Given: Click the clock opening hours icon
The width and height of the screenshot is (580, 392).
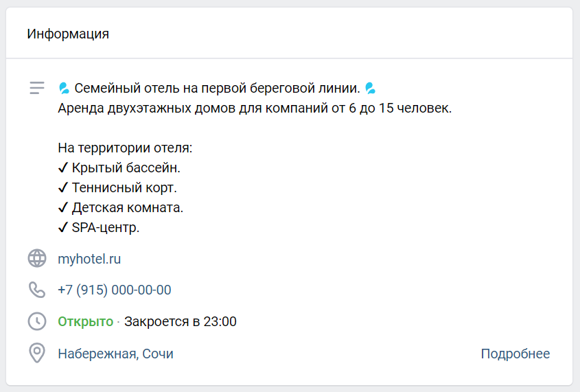Looking at the screenshot, I should [36, 321].
